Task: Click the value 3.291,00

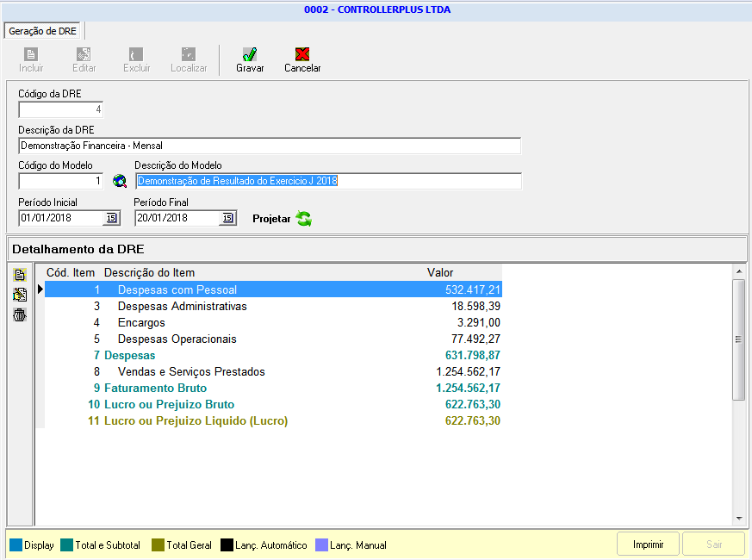Action: point(479,322)
